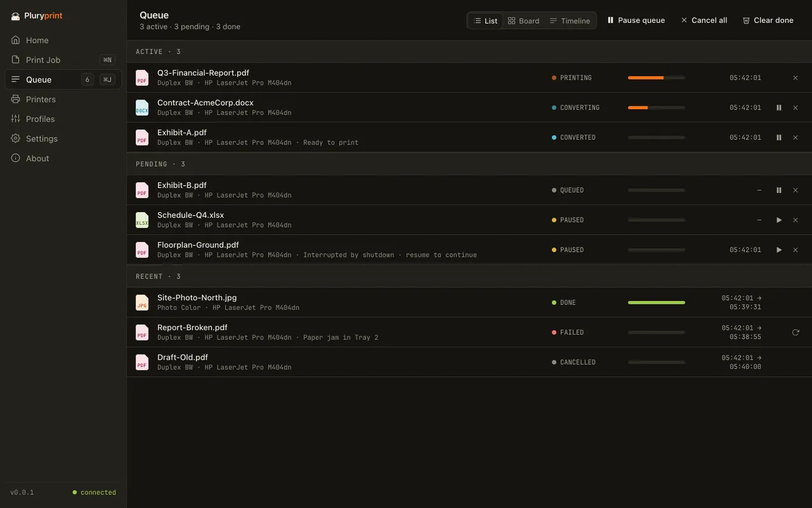
Task: Select the Schedule-Q4.xlsx file name
Action: click(190, 215)
